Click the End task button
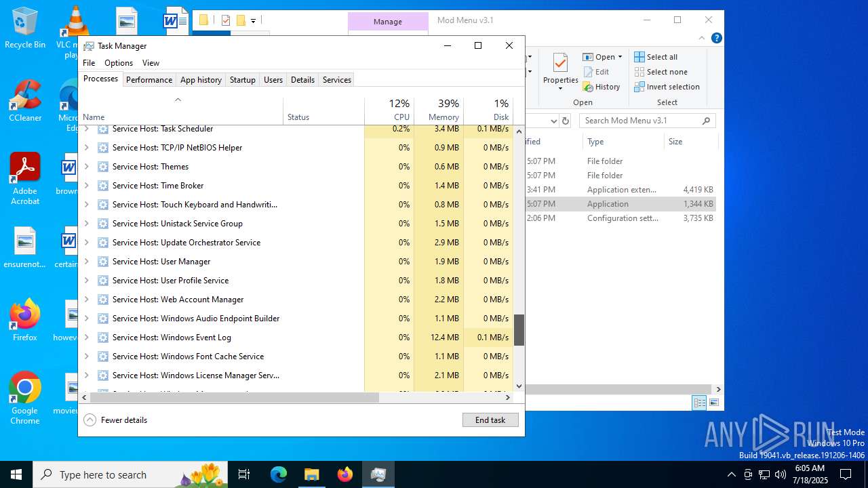 490,420
